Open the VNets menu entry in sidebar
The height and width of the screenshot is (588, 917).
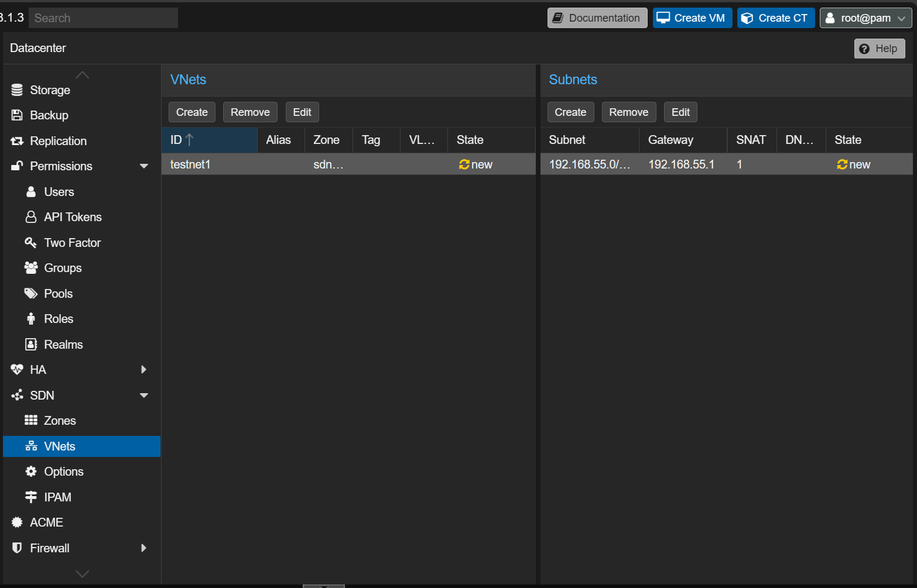(81, 446)
